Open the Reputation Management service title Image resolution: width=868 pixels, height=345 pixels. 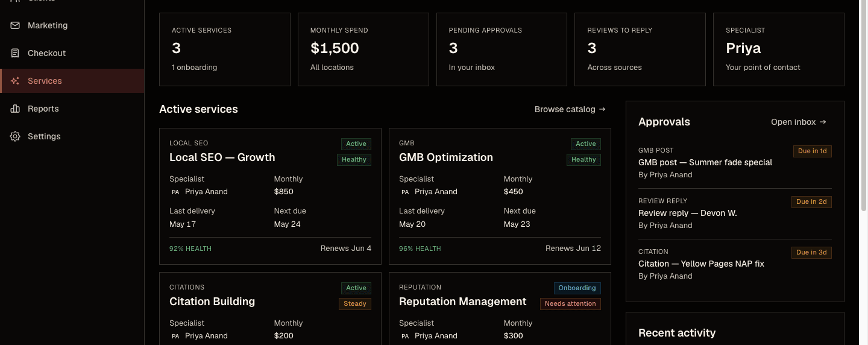pos(463,302)
